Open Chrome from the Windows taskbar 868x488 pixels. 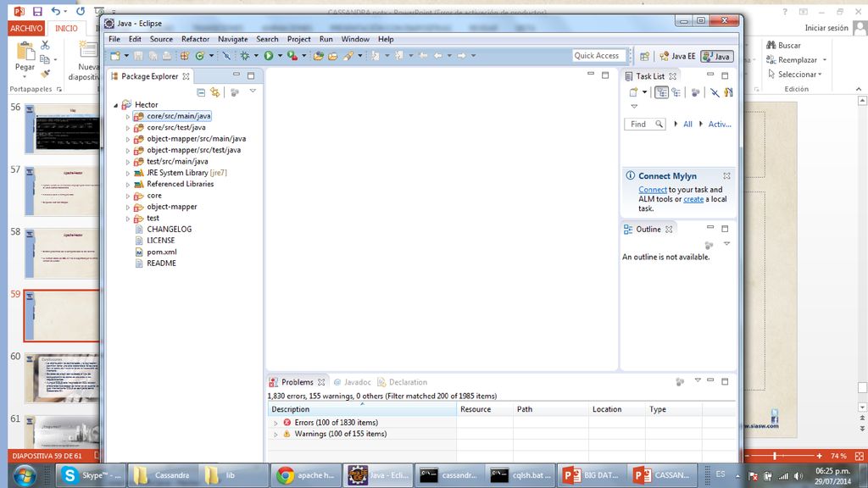(306, 475)
